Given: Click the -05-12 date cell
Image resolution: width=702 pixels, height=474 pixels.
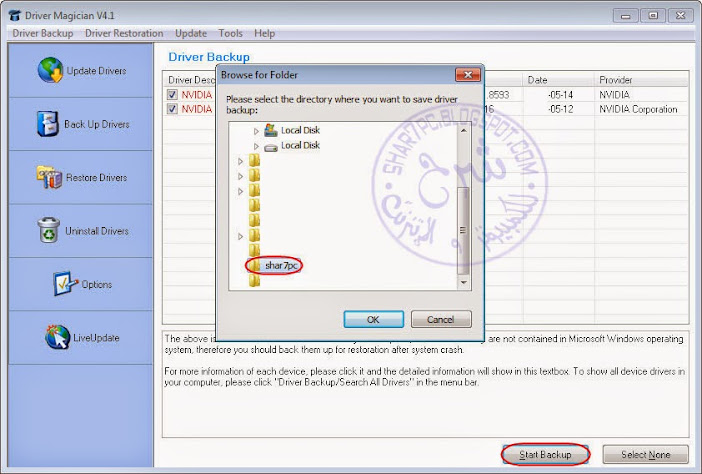Looking at the screenshot, I should pyautogui.click(x=560, y=109).
